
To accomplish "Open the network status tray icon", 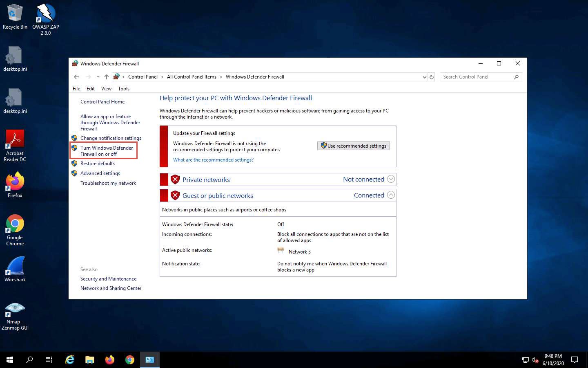I will click(x=526, y=360).
